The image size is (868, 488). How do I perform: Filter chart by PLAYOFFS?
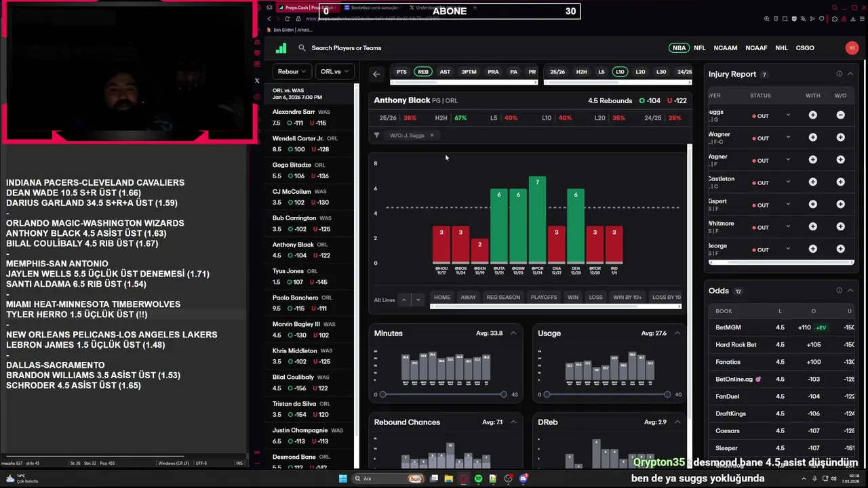coord(544,297)
